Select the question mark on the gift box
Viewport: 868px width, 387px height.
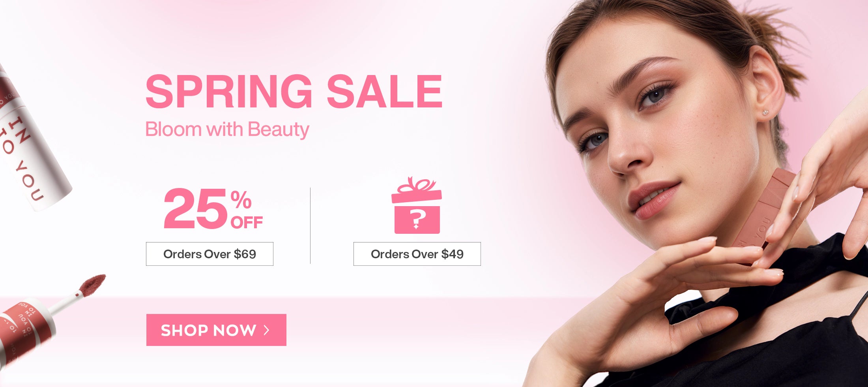pyautogui.click(x=417, y=219)
